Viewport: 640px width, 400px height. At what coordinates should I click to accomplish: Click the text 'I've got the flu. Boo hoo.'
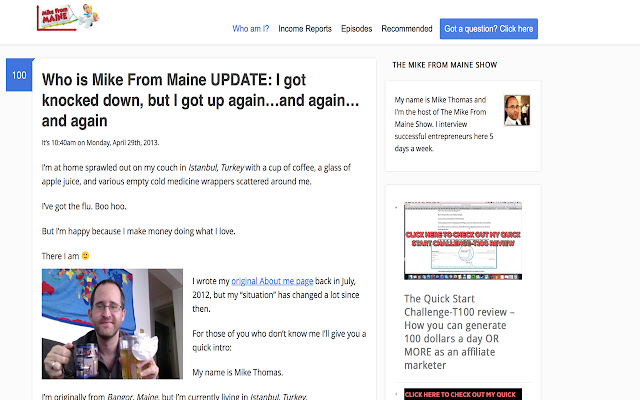(x=84, y=206)
